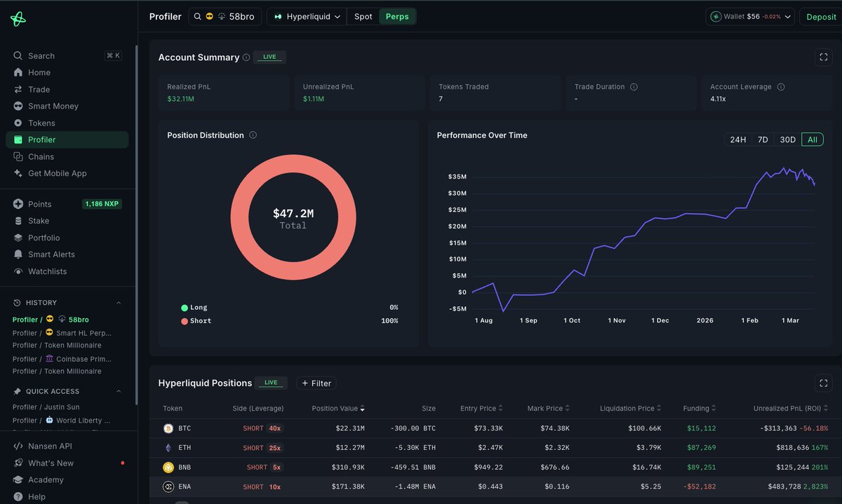The image size is (842, 504).
Task: Open the Hyperliquid dropdown
Action: click(x=307, y=16)
